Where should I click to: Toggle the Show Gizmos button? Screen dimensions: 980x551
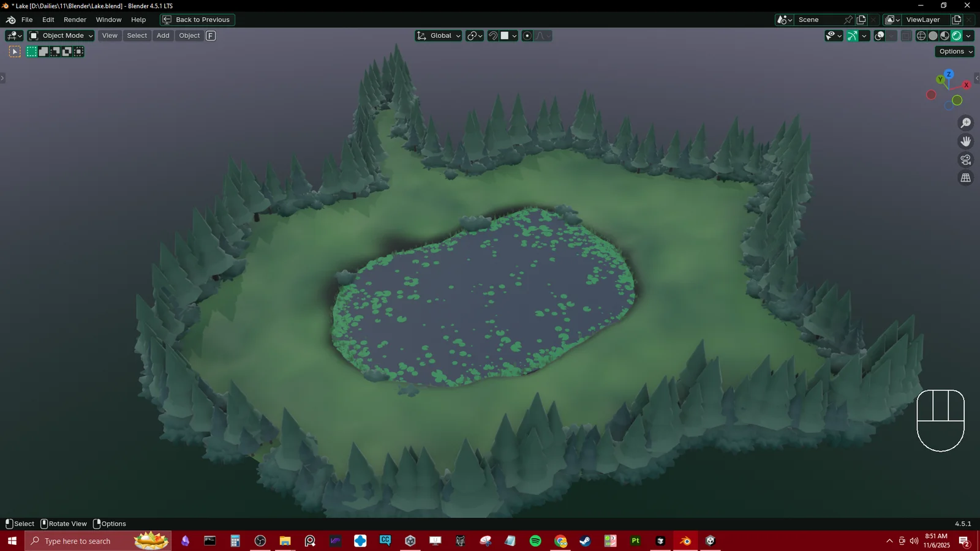coord(852,36)
